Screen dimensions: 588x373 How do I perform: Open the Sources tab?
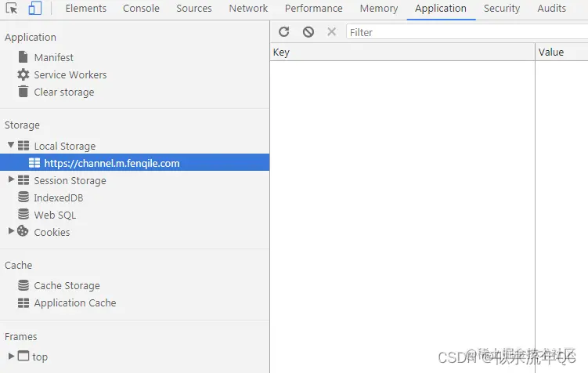click(194, 9)
